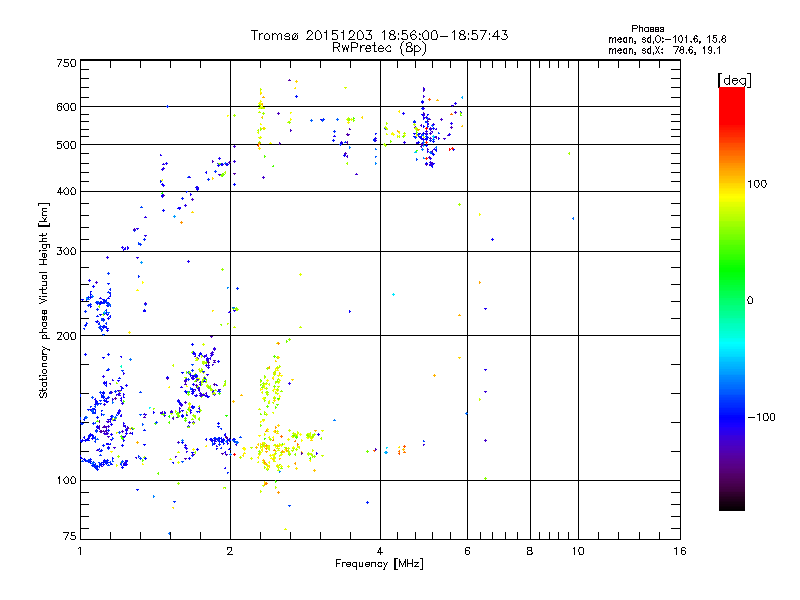Click the '1' x-axis tick label
800x600 pixels.
80,551
